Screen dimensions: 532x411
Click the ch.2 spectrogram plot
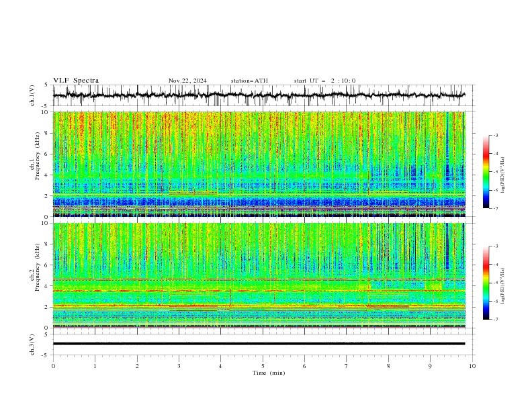tap(259, 275)
